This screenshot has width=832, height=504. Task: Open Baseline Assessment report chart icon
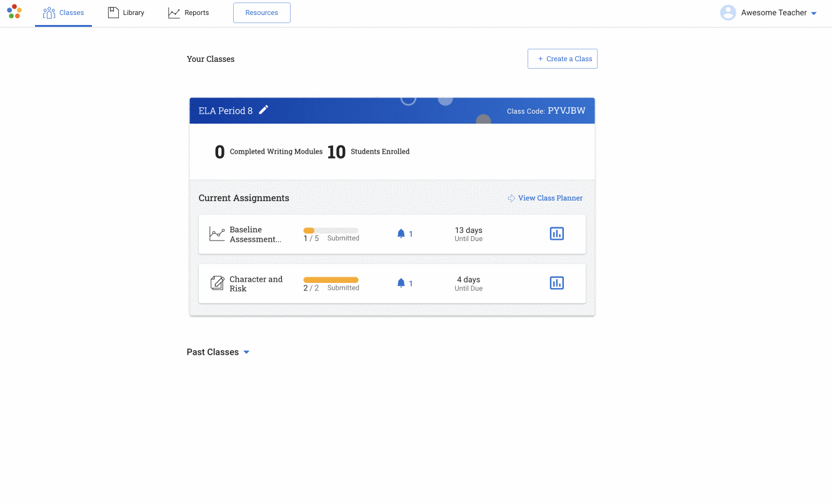[x=556, y=234]
